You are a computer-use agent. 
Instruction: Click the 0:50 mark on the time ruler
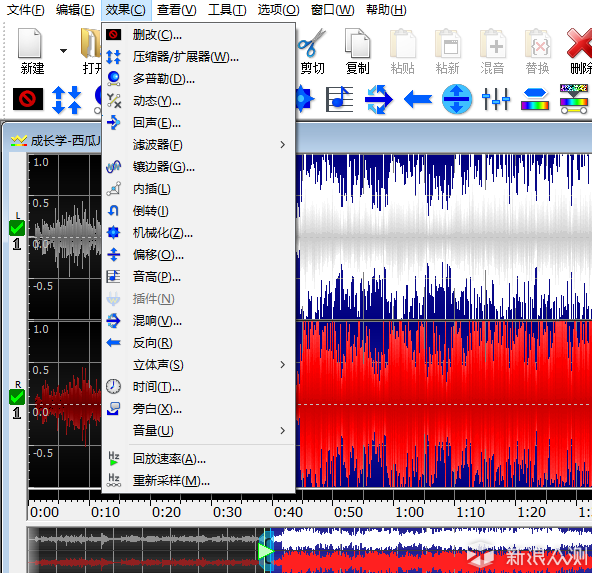tap(348, 512)
